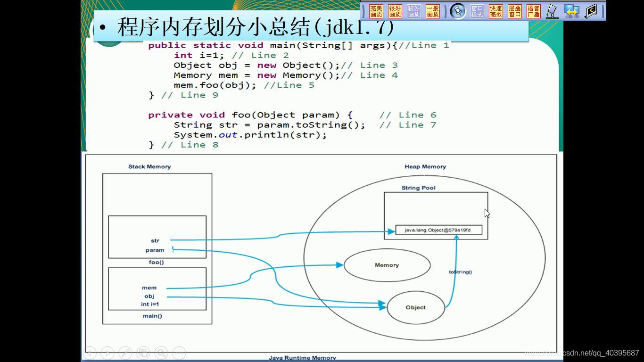
Task: Click the 'Heap Memory' label
Action: point(425,166)
